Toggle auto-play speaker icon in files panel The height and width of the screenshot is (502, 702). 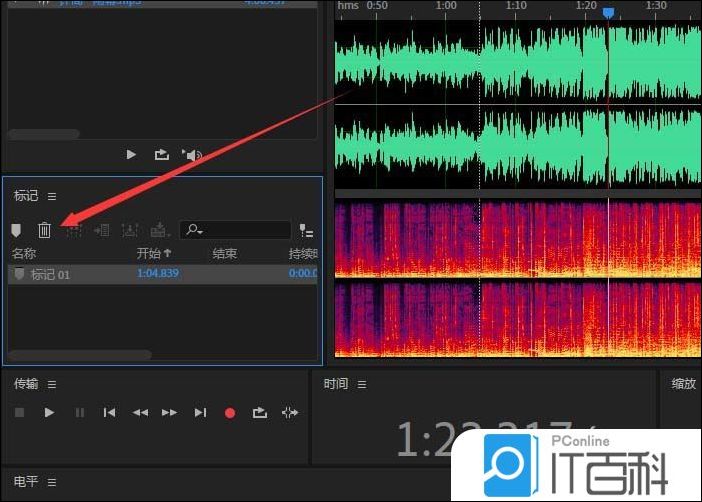pyautogui.click(x=192, y=155)
